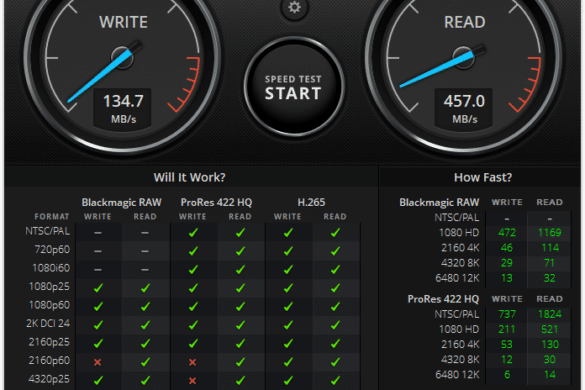The image size is (585, 390).
Task: Click the NTSC/PAL Blackmagic RAW write dash
Action: coord(98,233)
